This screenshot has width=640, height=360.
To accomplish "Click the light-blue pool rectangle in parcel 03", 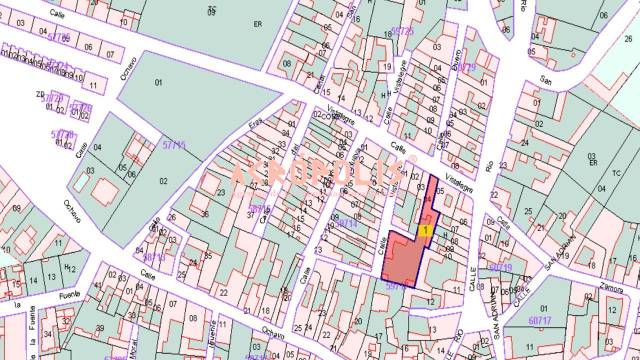I will [81, 182].
